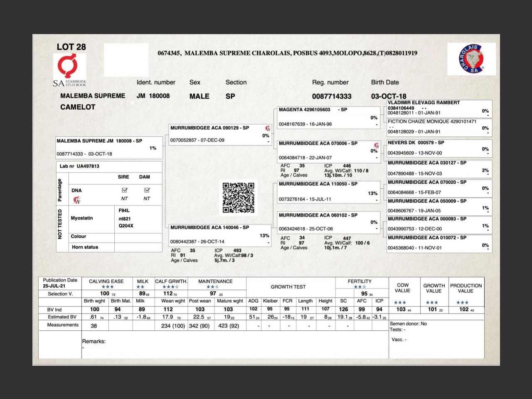Click the Charolais SA round logo
The height and width of the screenshot is (399, 532).
(472, 59)
